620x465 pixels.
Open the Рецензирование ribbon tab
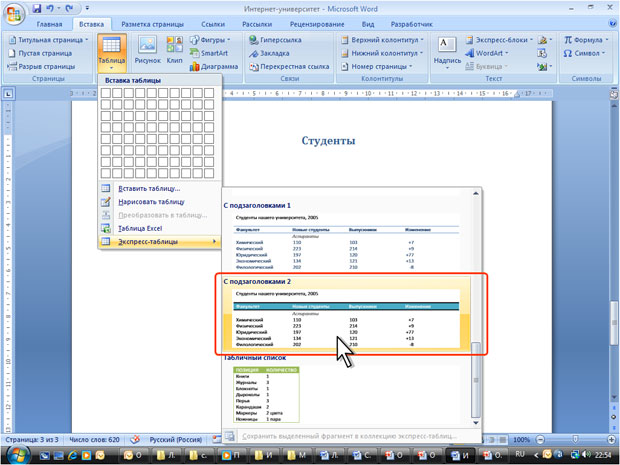click(x=320, y=23)
